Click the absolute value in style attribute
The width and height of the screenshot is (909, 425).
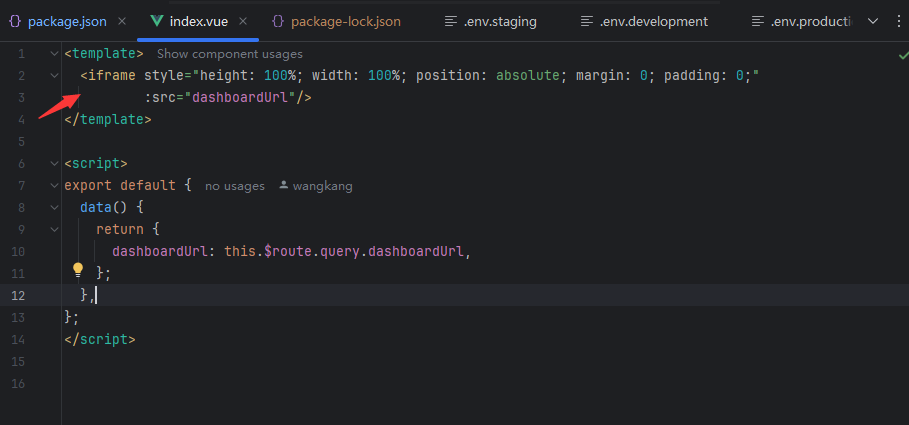[x=528, y=76]
